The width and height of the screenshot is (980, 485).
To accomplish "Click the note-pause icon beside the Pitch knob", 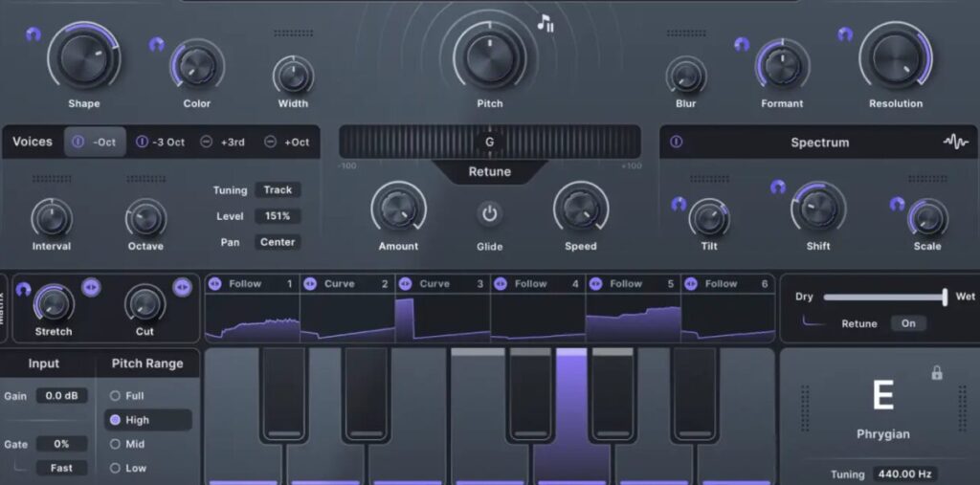I will 546,23.
